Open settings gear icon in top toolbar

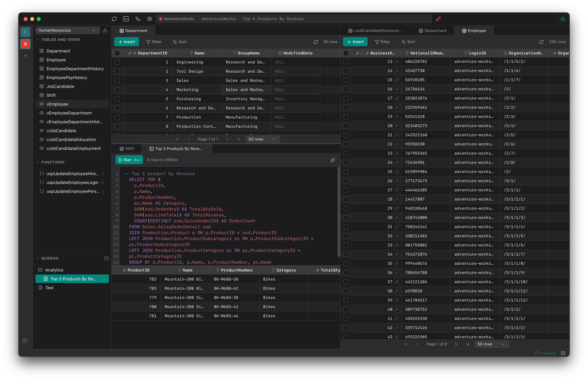149,19
